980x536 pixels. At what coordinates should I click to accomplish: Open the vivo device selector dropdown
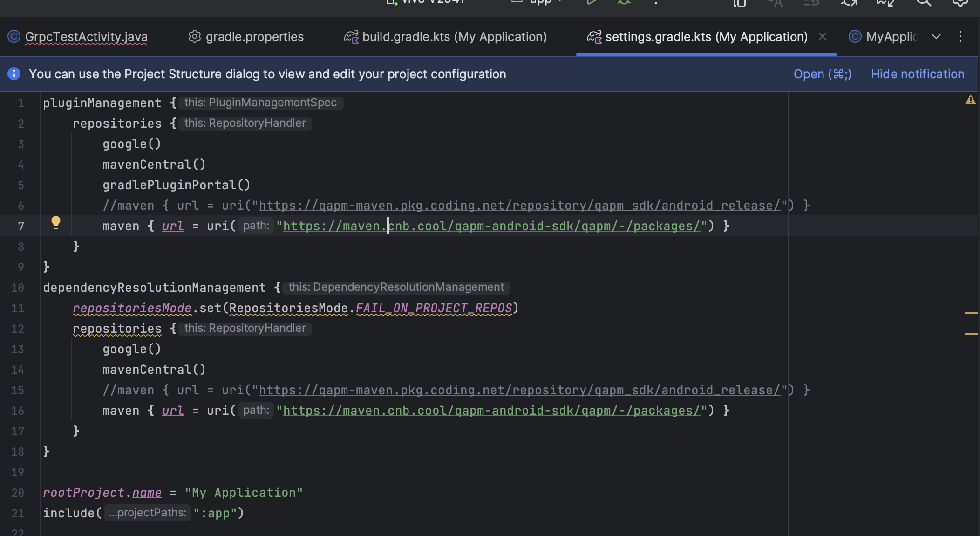point(433,2)
